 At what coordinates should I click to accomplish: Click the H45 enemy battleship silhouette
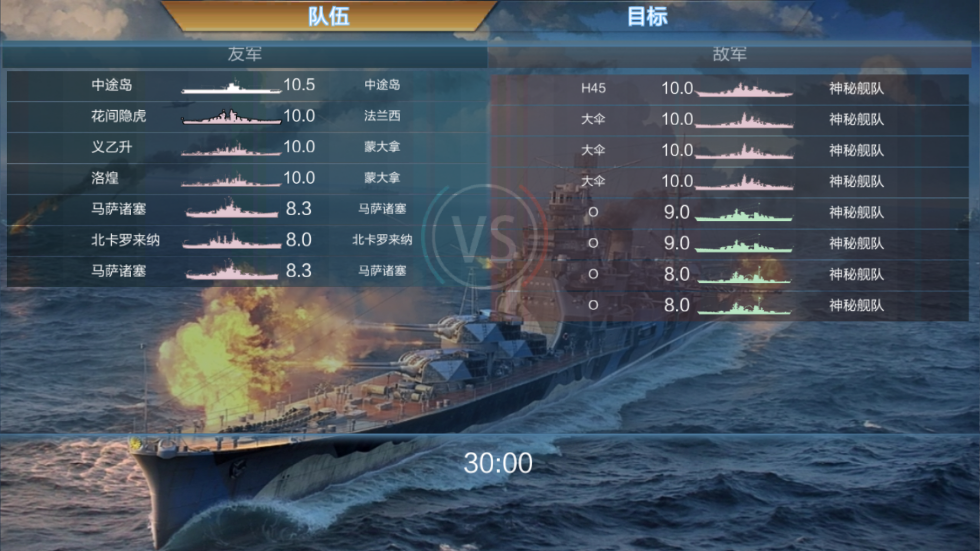point(744,90)
